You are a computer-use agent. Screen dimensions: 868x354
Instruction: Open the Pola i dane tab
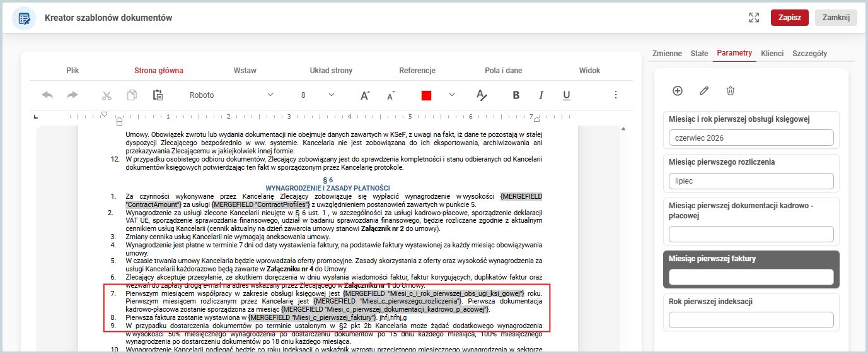click(x=503, y=71)
